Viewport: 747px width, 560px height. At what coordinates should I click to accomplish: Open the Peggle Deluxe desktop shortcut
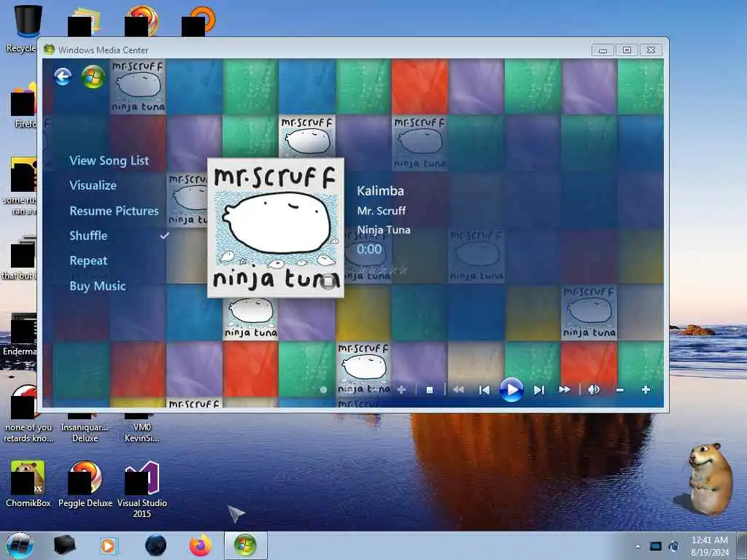[85, 484]
